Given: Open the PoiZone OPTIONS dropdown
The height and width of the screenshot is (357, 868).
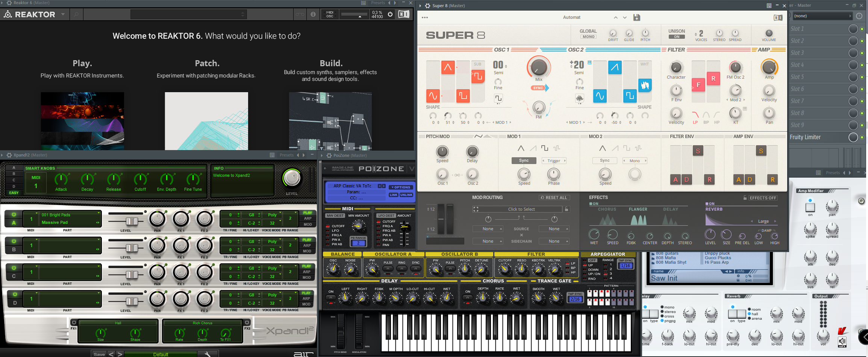Looking at the screenshot, I should point(401,187).
